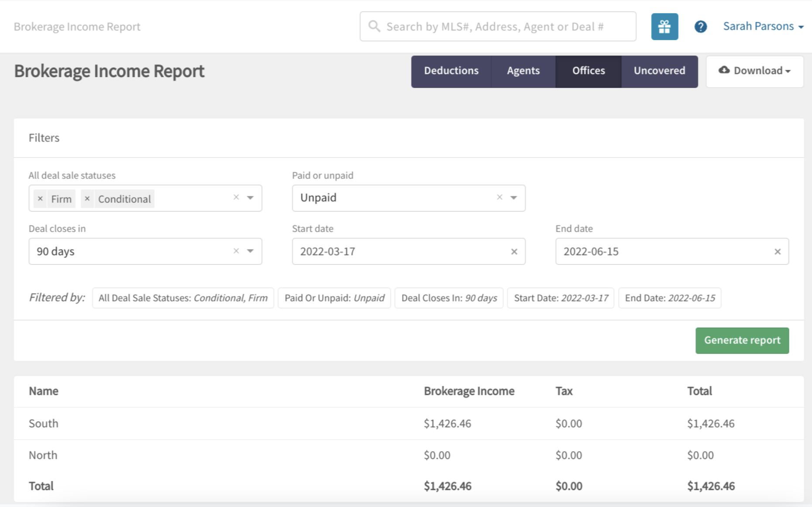Remove the Firm status tag
This screenshot has height=507, width=812.
coord(40,199)
